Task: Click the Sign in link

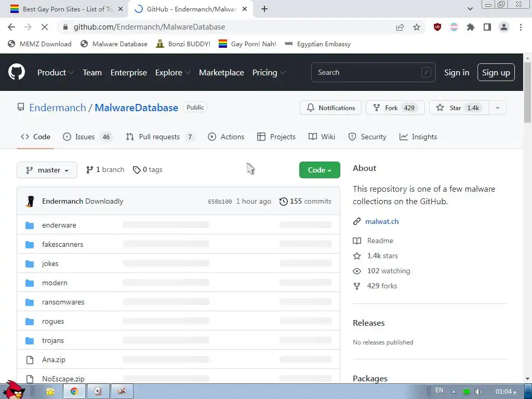Action: click(x=456, y=73)
